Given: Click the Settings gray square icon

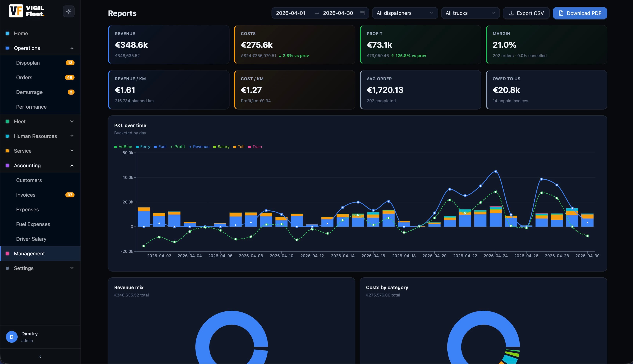Looking at the screenshot, I should click(x=8, y=268).
